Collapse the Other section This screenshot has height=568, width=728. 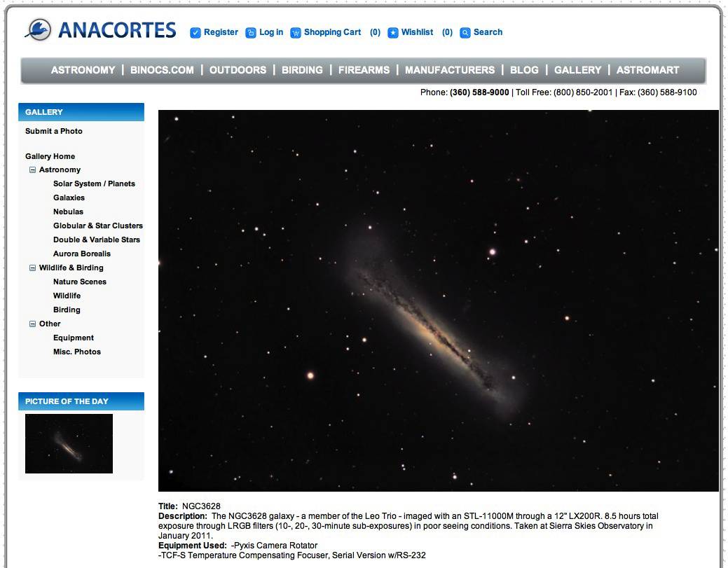[x=32, y=324]
